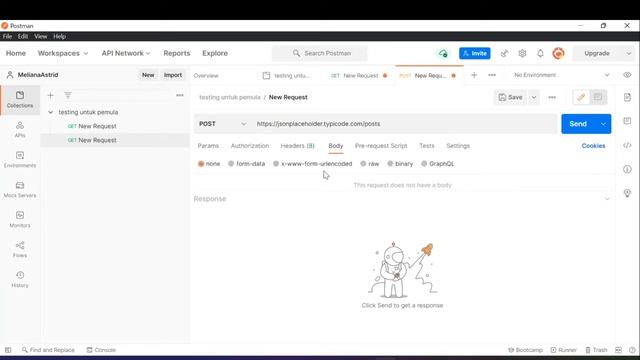Open the APIs sidebar panel
The height and width of the screenshot is (360, 640).
(20, 129)
